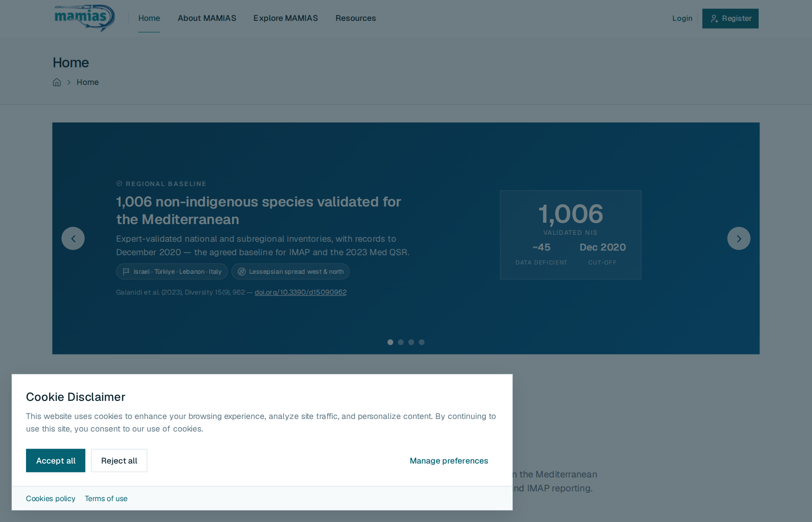Viewport: 812px width, 522px height.
Task: Click the Home breadcrumb text
Action: [x=88, y=82]
